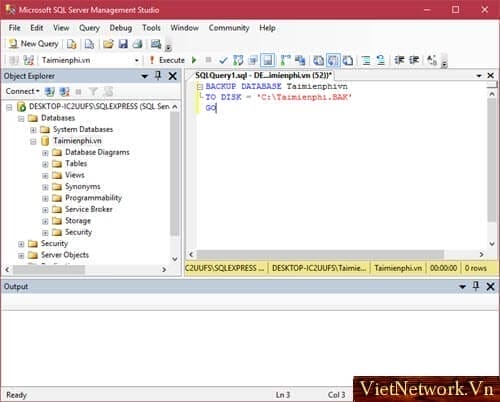Comment out the selected lines
This screenshot has width=500, height=402.
coord(366,60)
